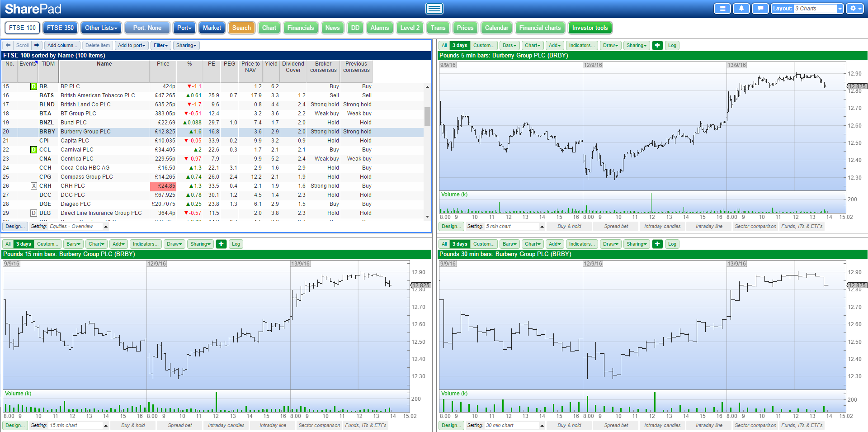Open the News view
This screenshot has width=868, height=432.
point(332,28)
